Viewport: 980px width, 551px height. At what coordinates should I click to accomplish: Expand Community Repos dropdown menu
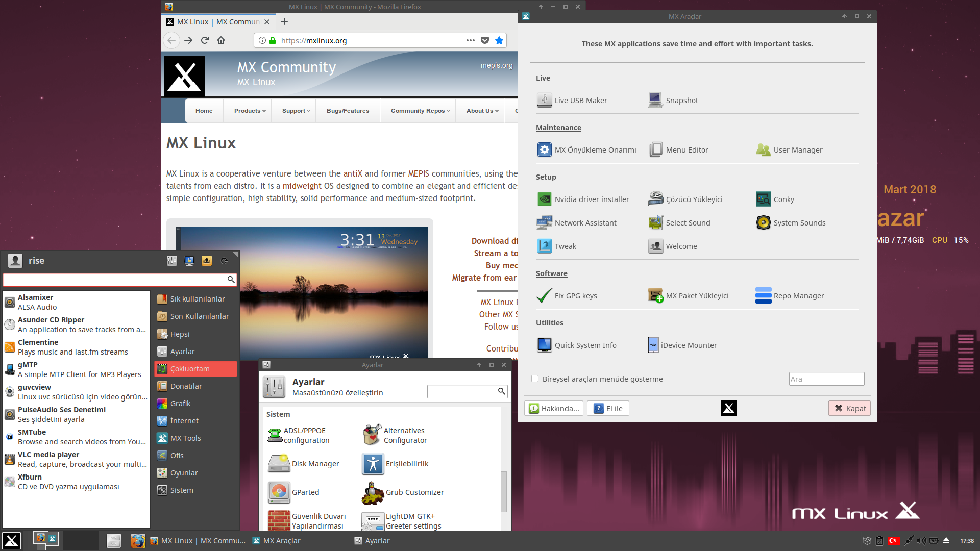(x=420, y=111)
